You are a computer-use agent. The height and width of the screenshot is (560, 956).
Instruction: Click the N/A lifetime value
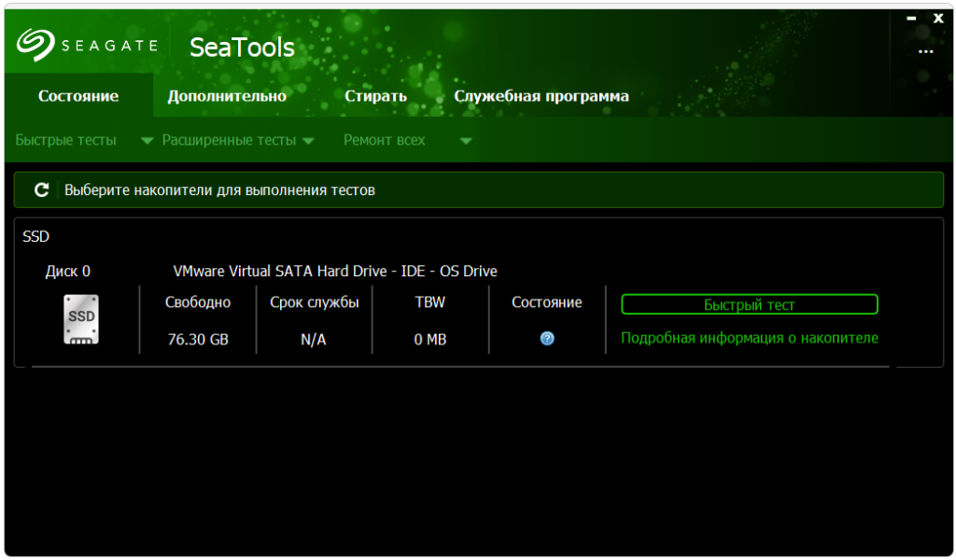314,340
